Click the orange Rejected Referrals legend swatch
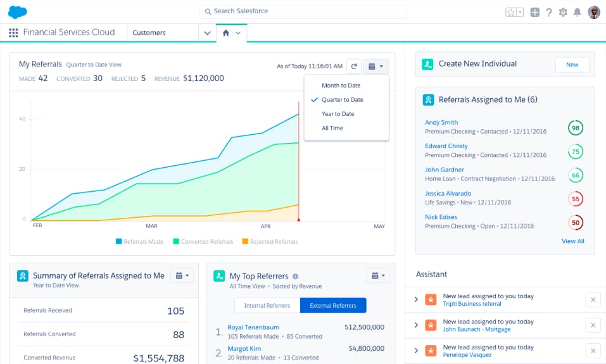Viewport: 606px width, 364px height. tap(245, 242)
